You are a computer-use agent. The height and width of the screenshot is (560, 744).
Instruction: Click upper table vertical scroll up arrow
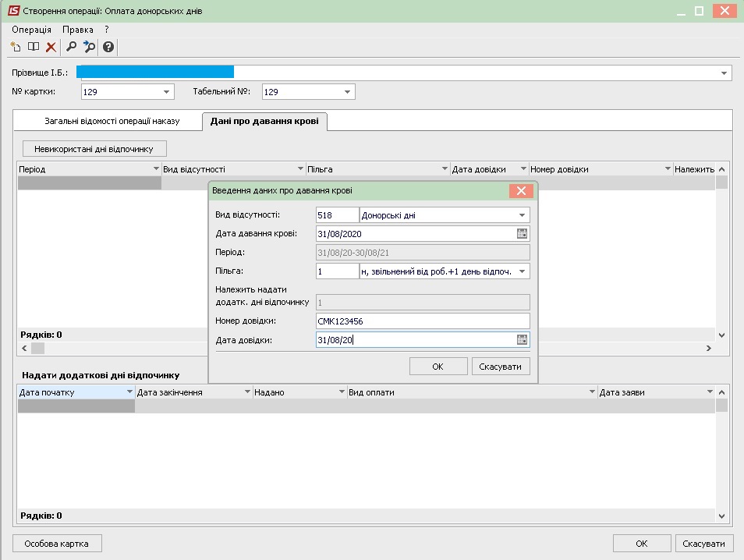[721, 169]
